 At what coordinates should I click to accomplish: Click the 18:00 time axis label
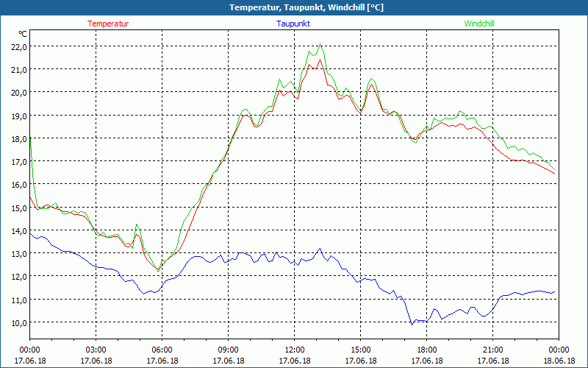427,350
